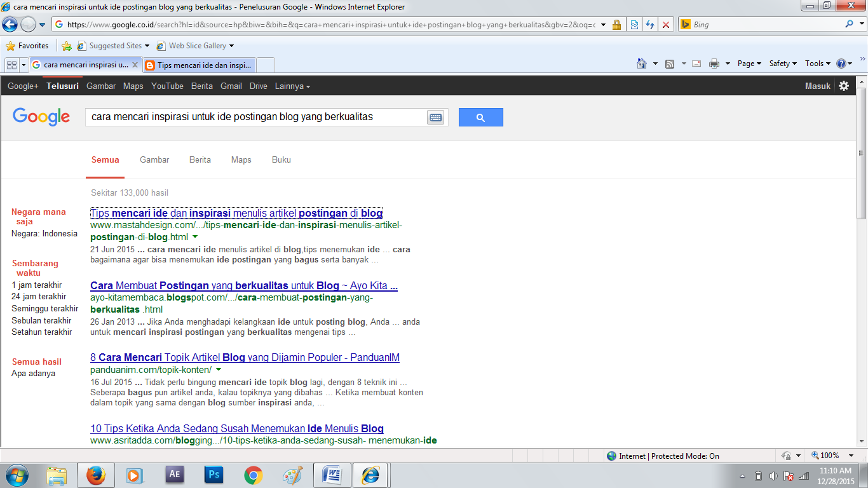Filter results to 24 jam terakhir

click(39, 296)
